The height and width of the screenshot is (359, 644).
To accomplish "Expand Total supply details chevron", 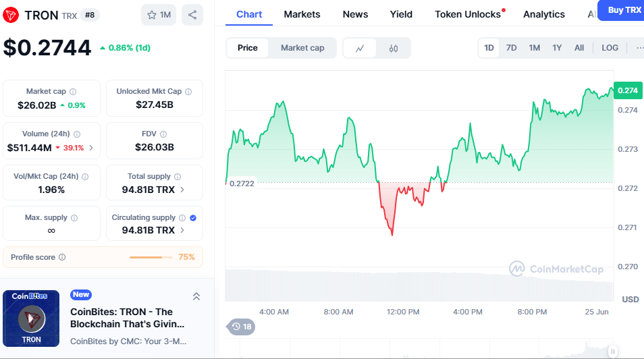I will 182,190.
